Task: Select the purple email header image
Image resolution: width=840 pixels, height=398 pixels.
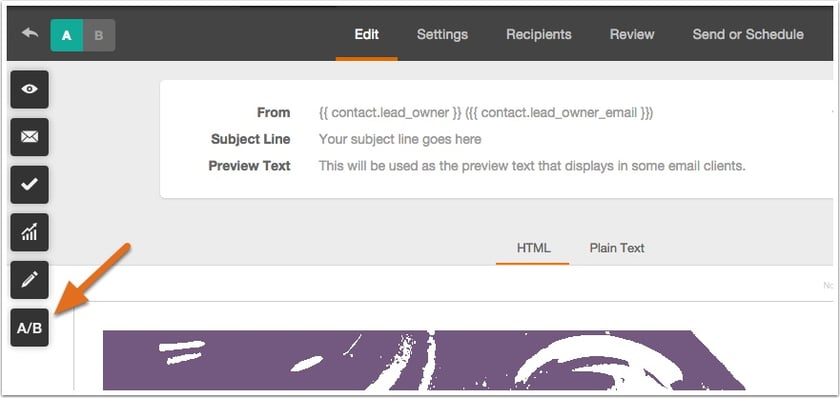Action: pyautogui.click(x=423, y=360)
